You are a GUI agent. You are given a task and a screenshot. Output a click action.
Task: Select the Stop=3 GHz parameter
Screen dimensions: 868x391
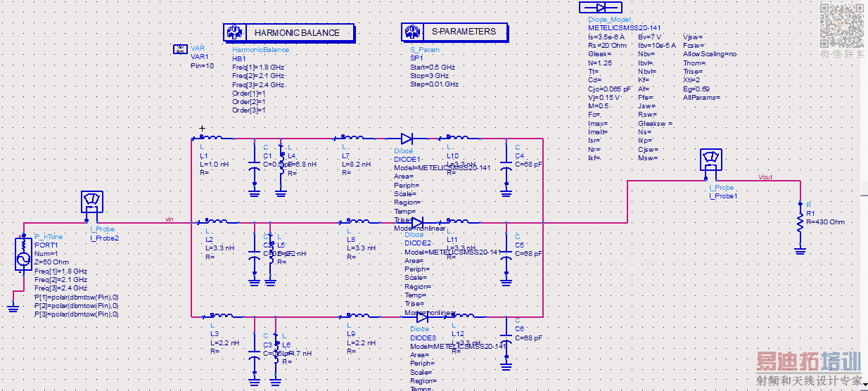(x=429, y=75)
